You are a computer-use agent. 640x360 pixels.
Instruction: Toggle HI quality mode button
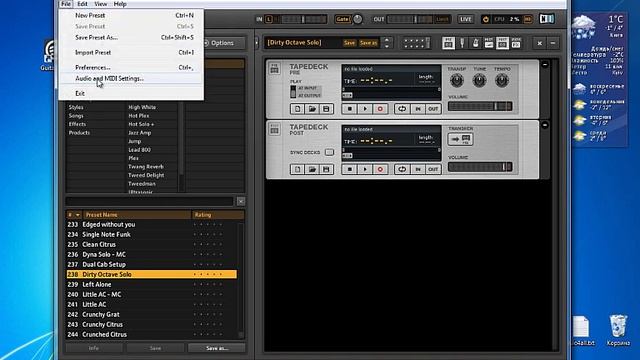coord(528,19)
